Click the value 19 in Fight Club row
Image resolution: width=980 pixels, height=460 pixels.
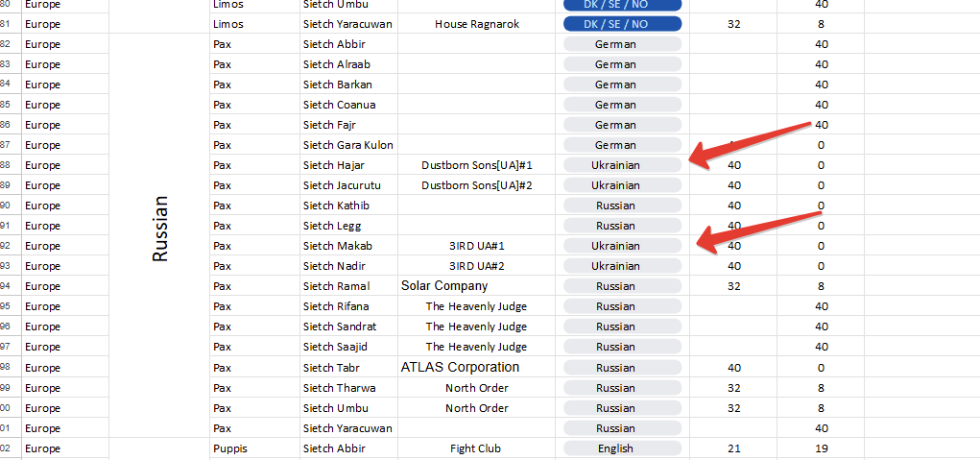tap(821, 448)
